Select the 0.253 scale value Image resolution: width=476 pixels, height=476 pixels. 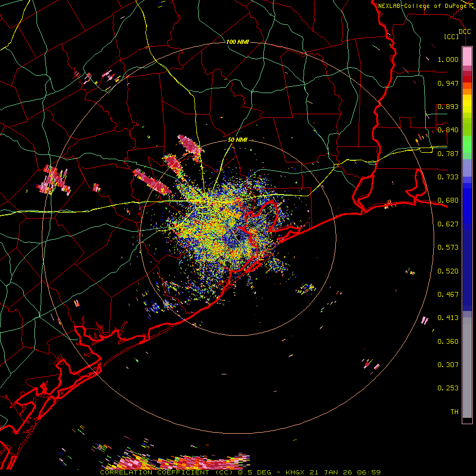[448, 388]
